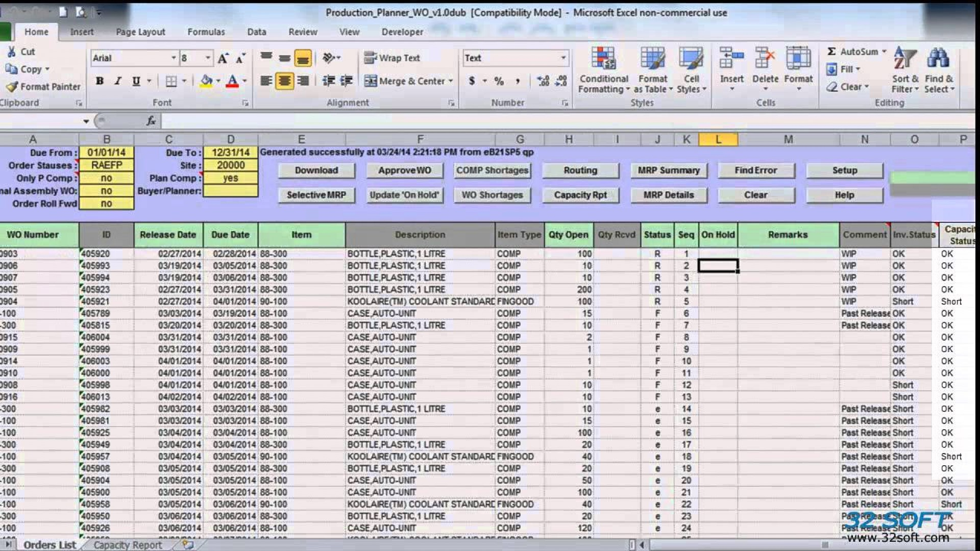This screenshot has width=980, height=551.
Task: Click the COMP Shortages icon
Action: point(493,170)
